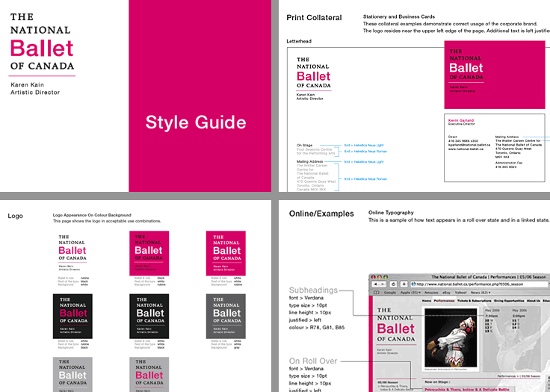The height and width of the screenshot is (392, 550).
Task: Open the Giving Opportunities nav item
Action: click(509, 301)
